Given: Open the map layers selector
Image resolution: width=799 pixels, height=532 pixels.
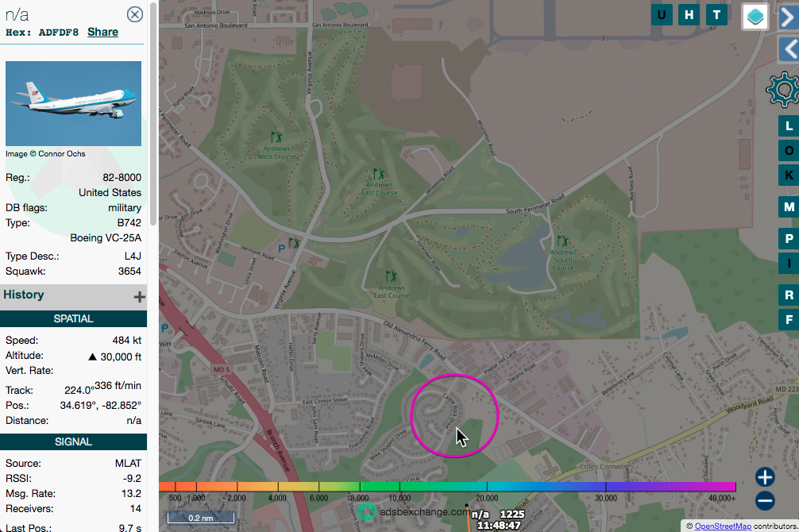Looking at the screenshot, I should (755, 17).
